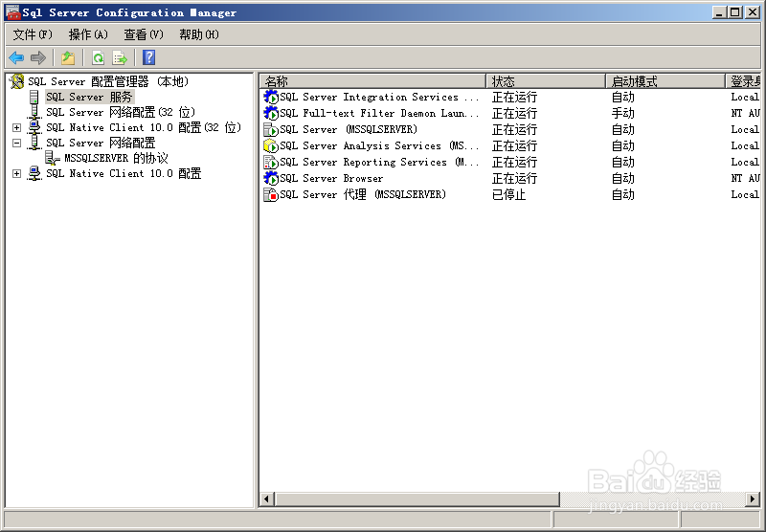Viewport: 766px width, 532px height.
Task: Click the horizontal scrollbar thumb
Action: [417, 499]
